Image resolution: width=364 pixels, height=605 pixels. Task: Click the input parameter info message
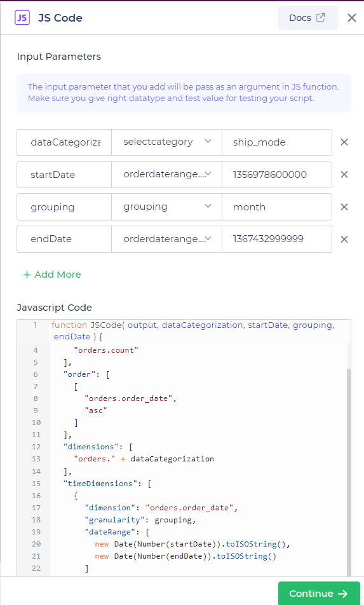tap(184, 93)
